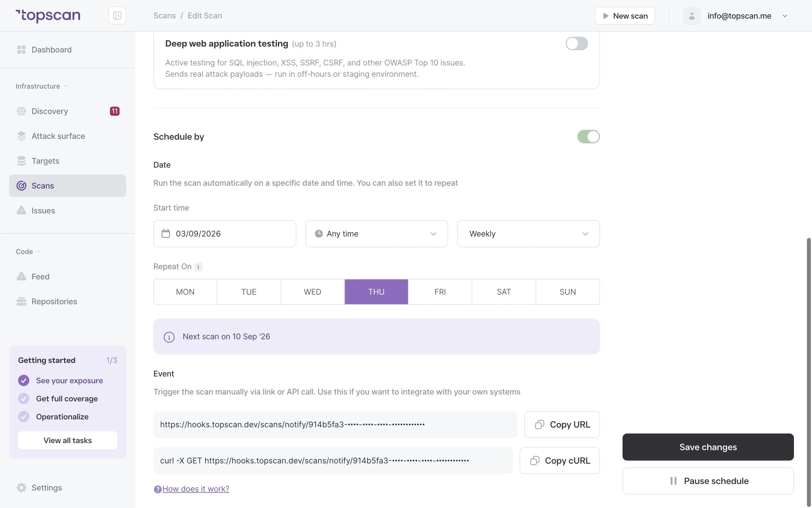This screenshot has height=508, width=812.
Task: Click the Feed warning icon
Action: (21, 276)
